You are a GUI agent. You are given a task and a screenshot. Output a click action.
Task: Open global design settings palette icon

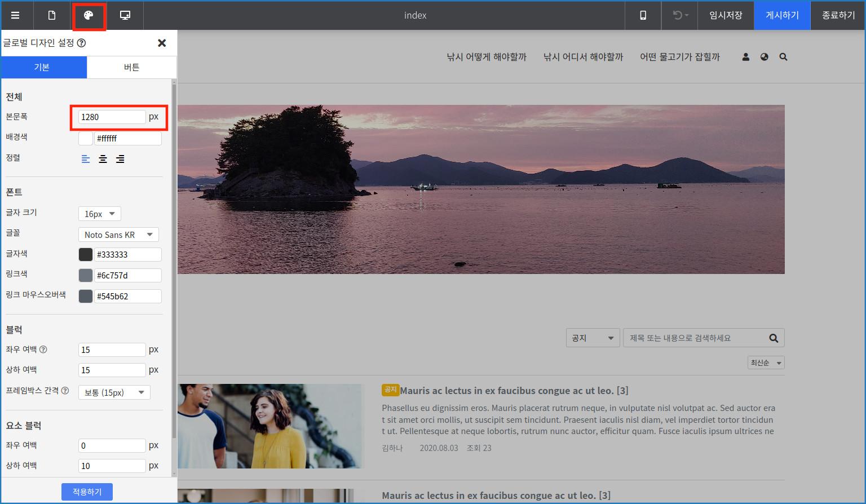(x=89, y=15)
